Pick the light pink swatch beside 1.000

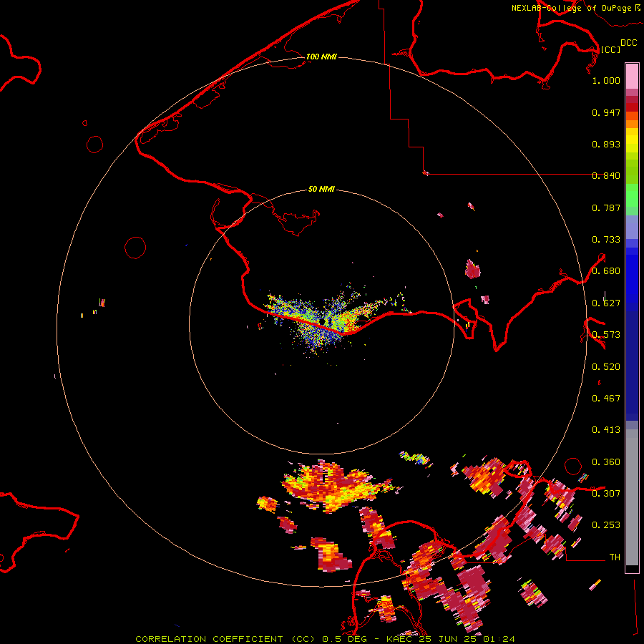(632, 76)
